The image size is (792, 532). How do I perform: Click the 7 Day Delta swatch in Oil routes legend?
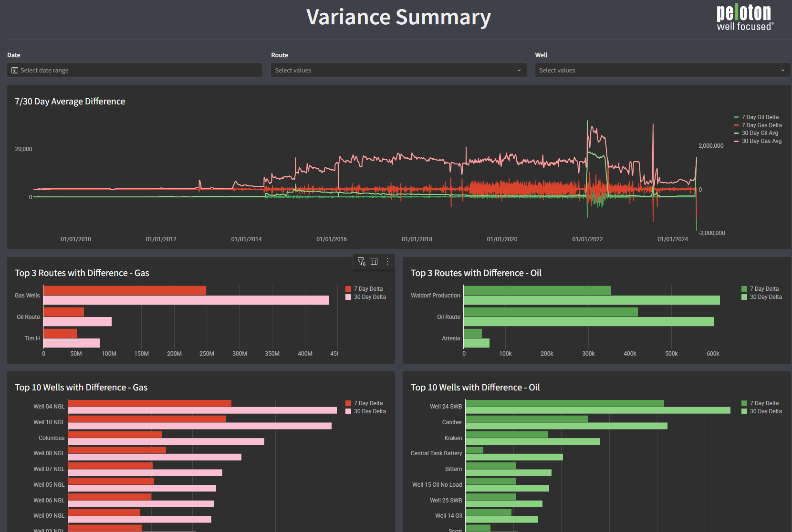pos(744,289)
